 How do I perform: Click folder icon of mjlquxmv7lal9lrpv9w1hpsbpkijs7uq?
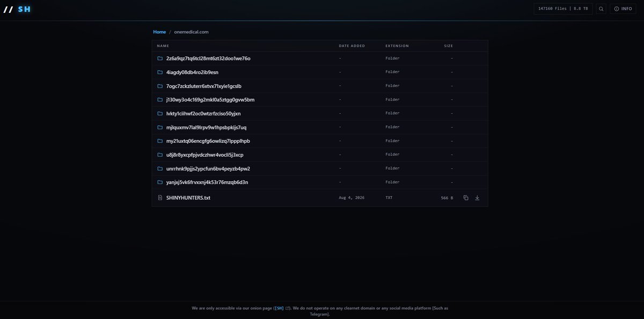(160, 127)
